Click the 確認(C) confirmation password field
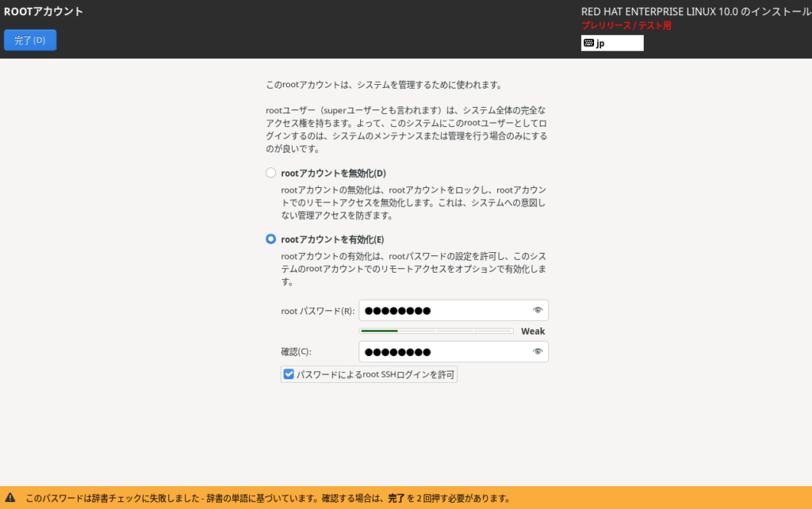Viewport: 812px width, 509px height. [x=444, y=351]
